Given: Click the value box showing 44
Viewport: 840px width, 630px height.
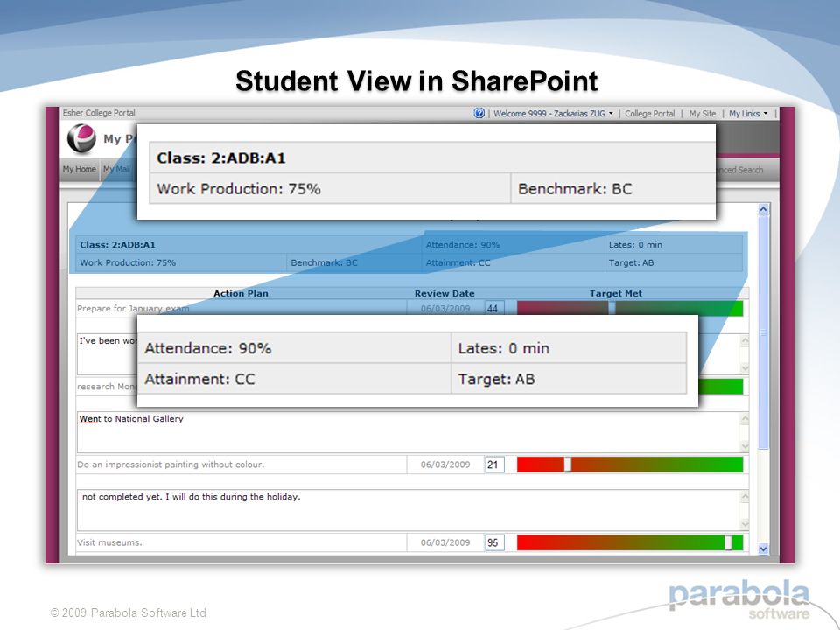Looking at the screenshot, I should 494,309.
